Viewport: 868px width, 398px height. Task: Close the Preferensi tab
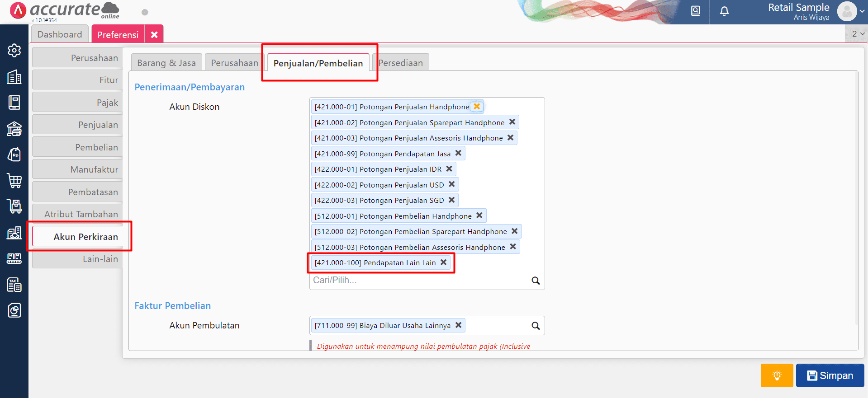tap(154, 35)
